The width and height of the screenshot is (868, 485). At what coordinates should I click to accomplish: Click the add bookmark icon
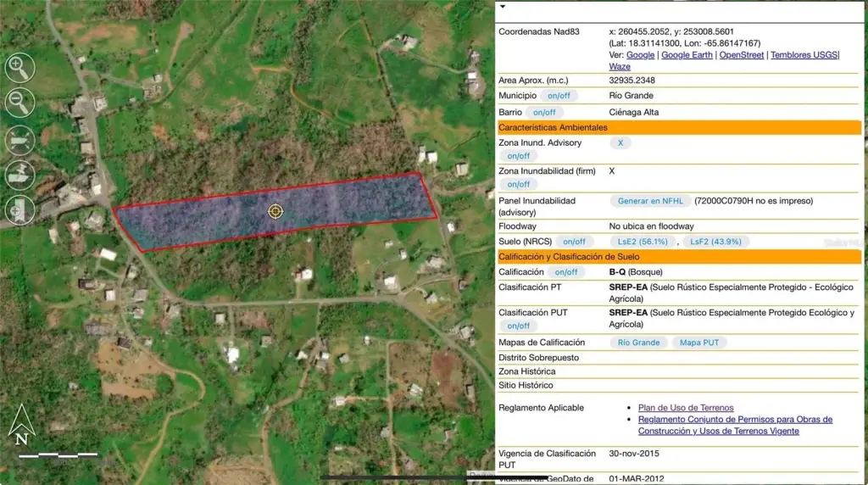click(x=19, y=209)
